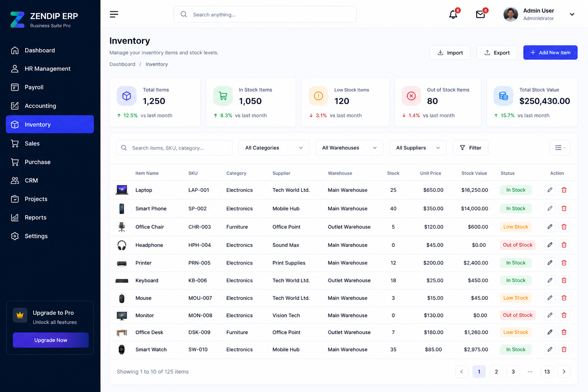Edit the Smart Watch item
The height and width of the screenshot is (392, 588).
click(550, 349)
